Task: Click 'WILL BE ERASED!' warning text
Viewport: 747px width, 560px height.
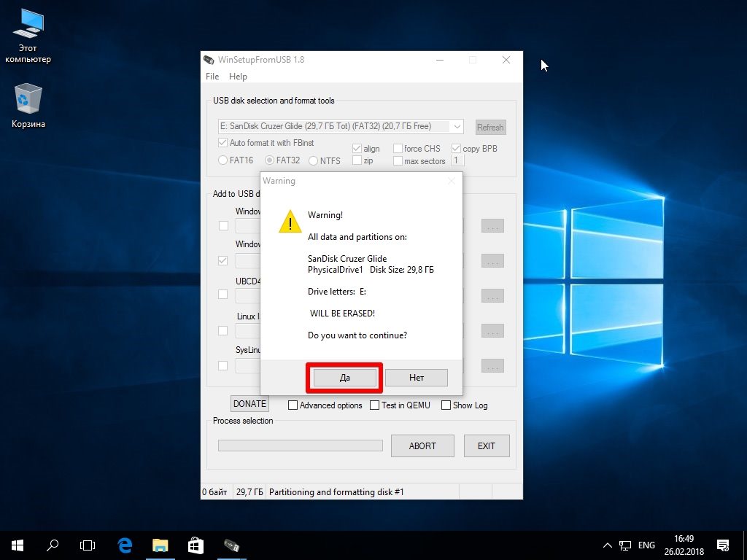Action: point(343,314)
